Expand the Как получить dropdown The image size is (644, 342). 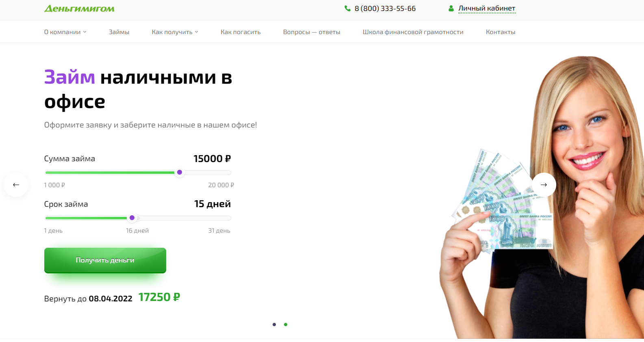[175, 32]
